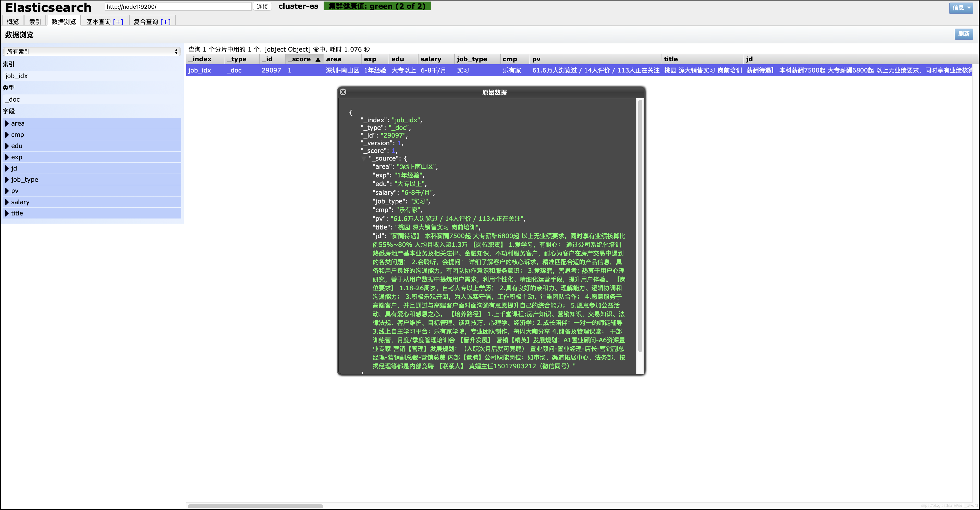980x510 pixels.
Task: Close the 原始数据 dialog with X icon
Action: tap(343, 92)
